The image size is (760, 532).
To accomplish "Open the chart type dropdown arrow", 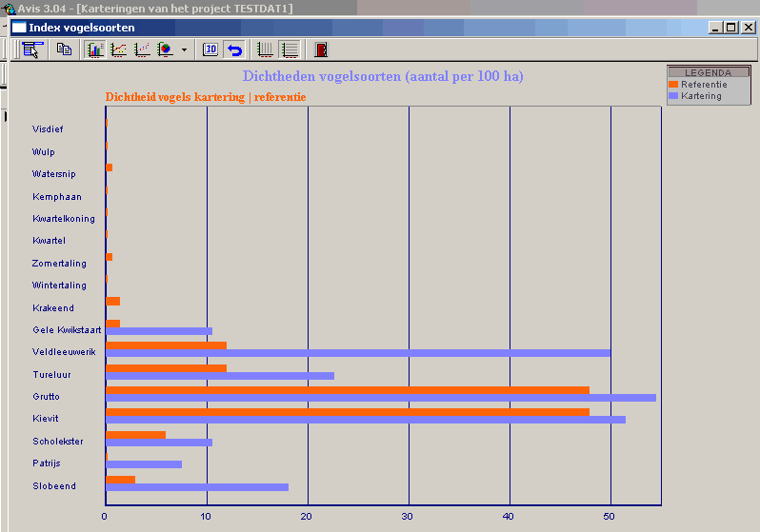I will (184, 49).
